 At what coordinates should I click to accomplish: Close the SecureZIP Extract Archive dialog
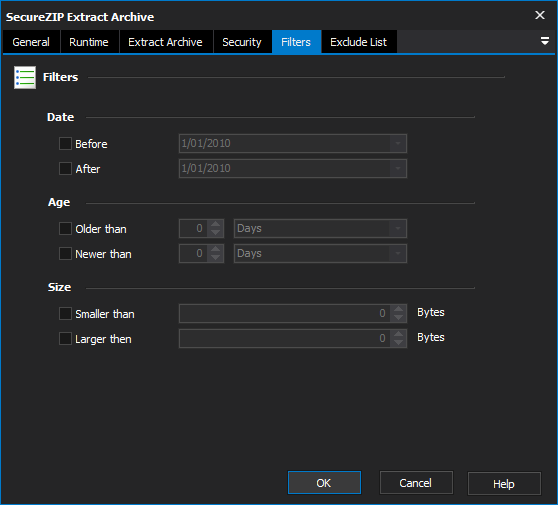coord(540,15)
